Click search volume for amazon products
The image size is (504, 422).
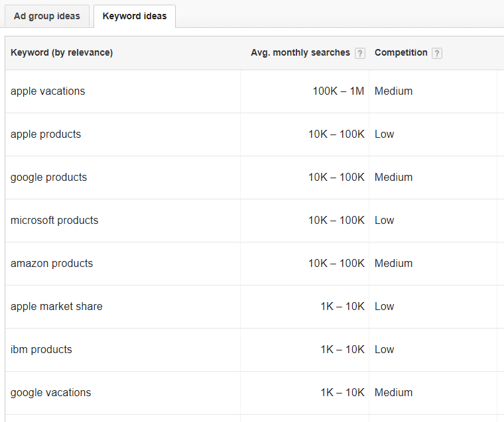coord(336,264)
